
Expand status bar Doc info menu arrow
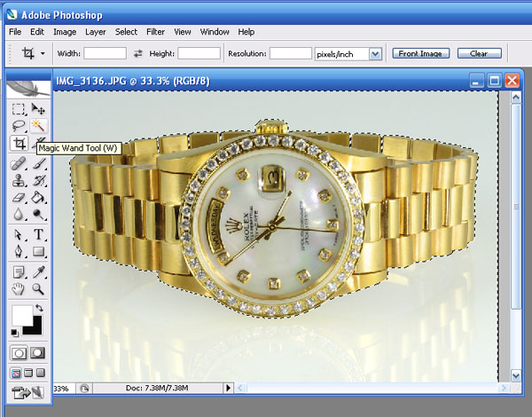pos(228,388)
